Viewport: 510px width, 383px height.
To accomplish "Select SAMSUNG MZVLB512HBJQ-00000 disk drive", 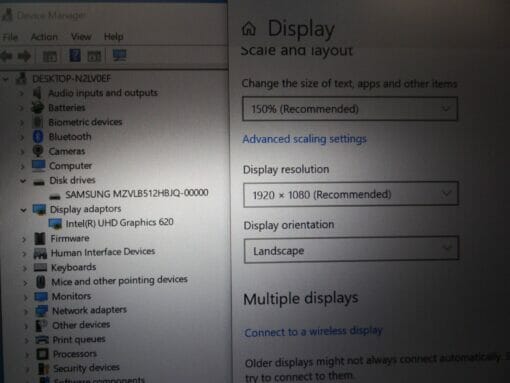I will coord(137,193).
